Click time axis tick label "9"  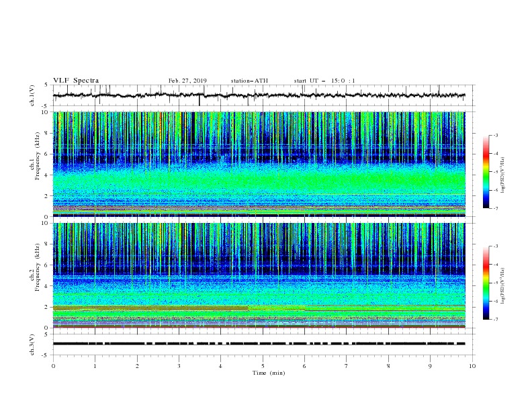tap(430, 366)
